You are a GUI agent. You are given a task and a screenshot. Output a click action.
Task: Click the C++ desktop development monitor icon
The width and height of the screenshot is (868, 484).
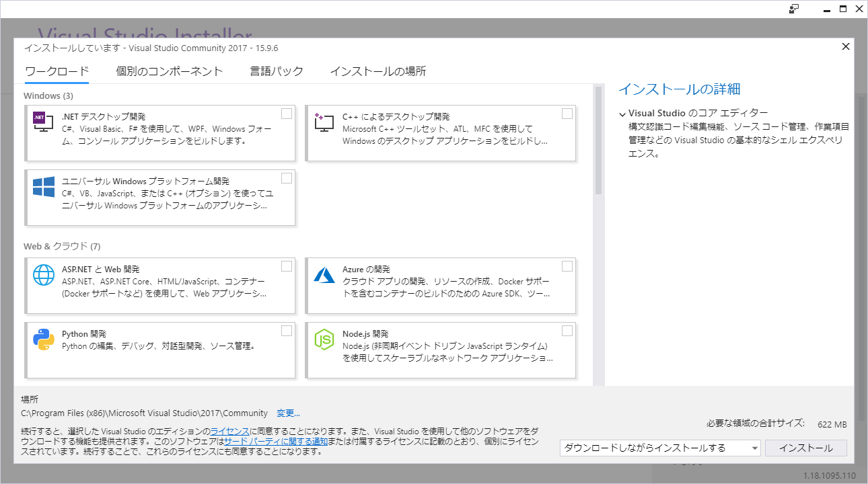[324, 122]
